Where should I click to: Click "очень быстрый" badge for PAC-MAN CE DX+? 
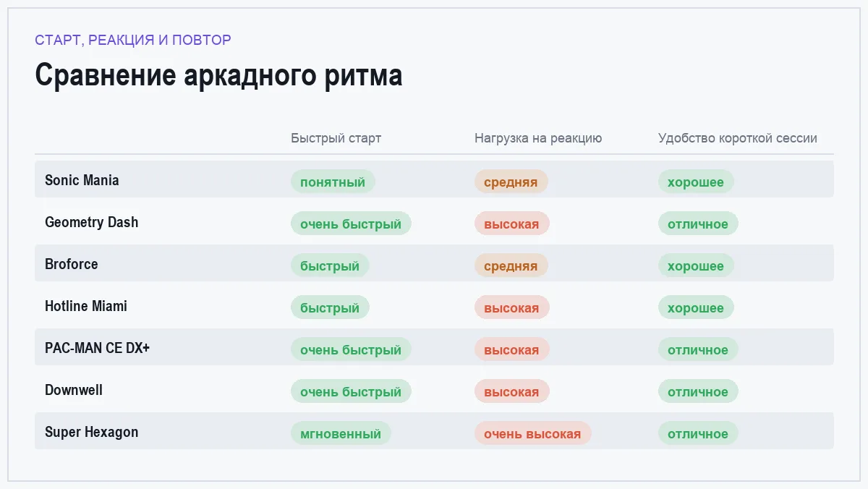pyautogui.click(x=351, y=349)
